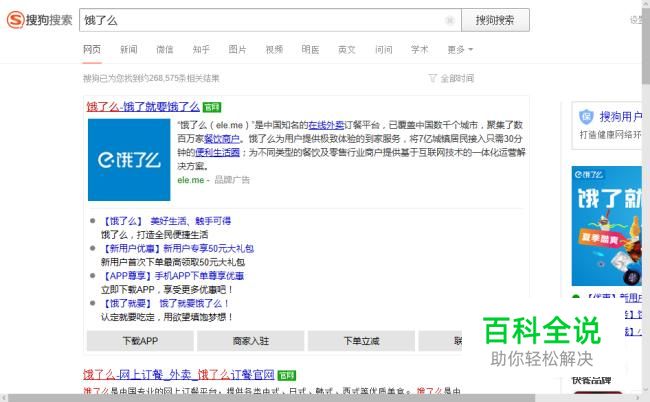This screenshot has height=402, width=650.
Task: Open the 图片 tab
Action: 238,50
